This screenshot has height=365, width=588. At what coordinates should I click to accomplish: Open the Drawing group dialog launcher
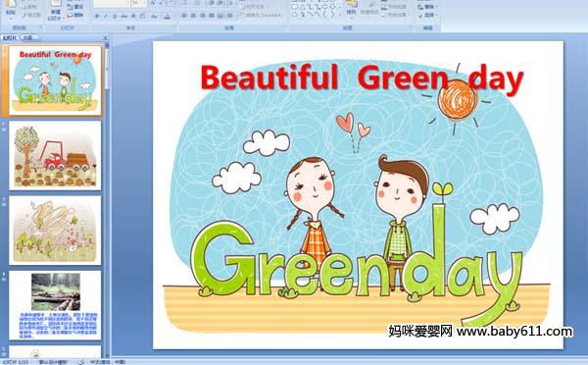(411, 27)
